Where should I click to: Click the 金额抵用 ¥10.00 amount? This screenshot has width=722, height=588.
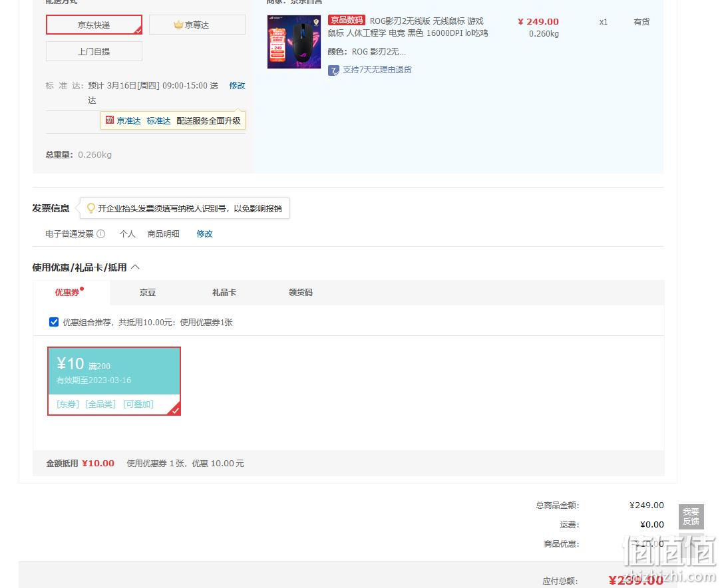click(98, 464)
